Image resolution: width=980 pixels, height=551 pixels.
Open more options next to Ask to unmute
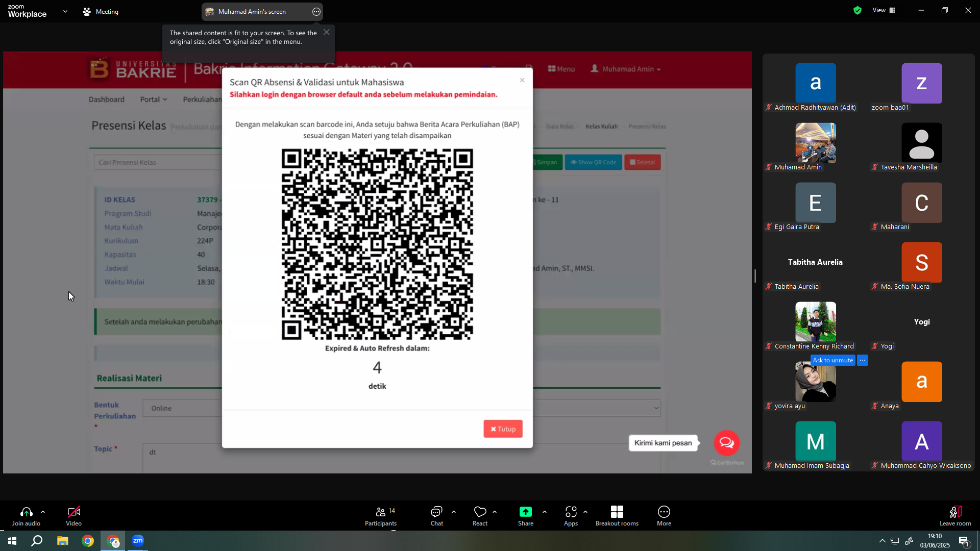[x=863, y=360]
